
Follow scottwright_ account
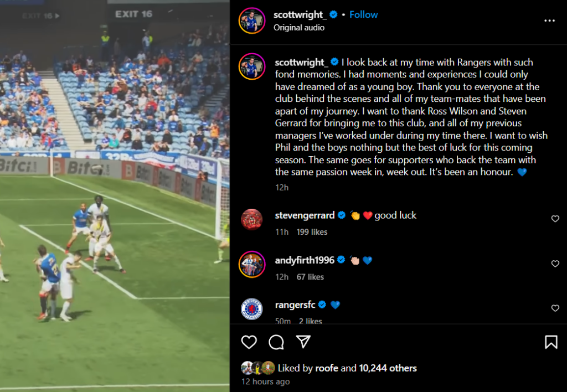click(x=363, y=14)
